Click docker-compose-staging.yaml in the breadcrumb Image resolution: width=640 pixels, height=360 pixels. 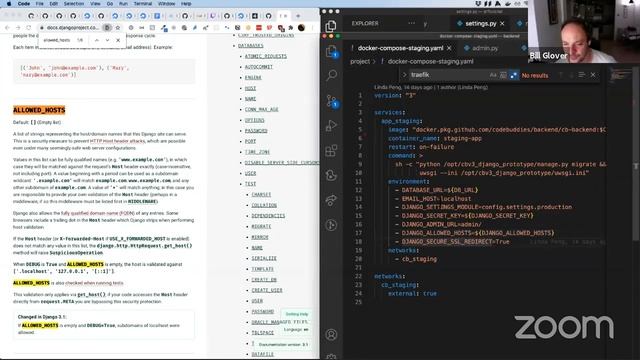tap(431, 62)
